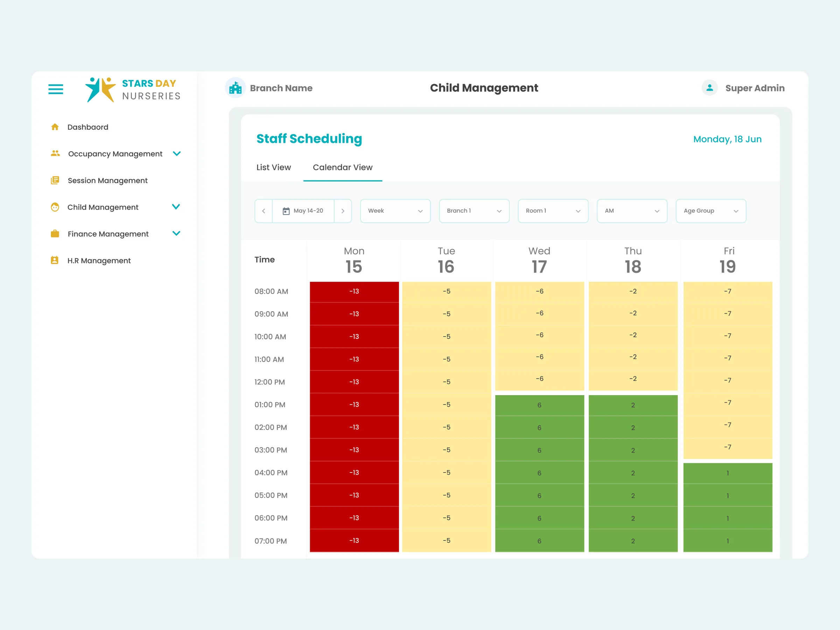Viewport: 840px width, 630px height.
Task: Select the Wed 17 column header
Action: (540, 260)
